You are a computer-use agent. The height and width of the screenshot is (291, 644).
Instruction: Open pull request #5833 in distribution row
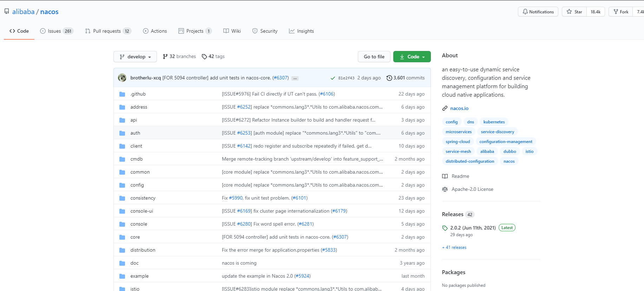coord(329,250)
